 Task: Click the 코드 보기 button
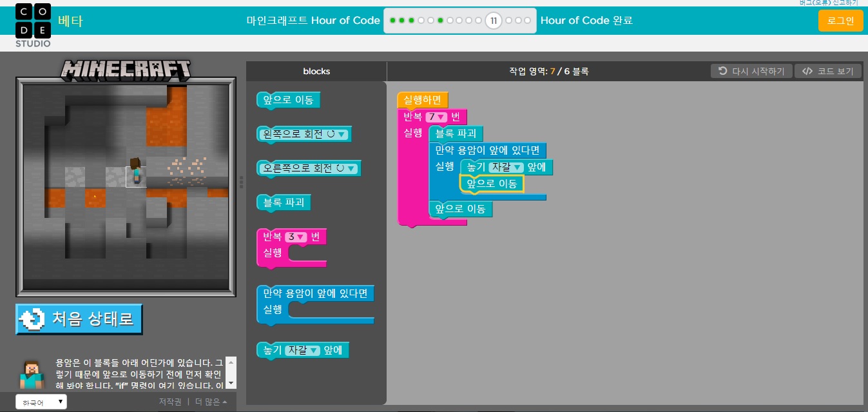pos(828,71)
